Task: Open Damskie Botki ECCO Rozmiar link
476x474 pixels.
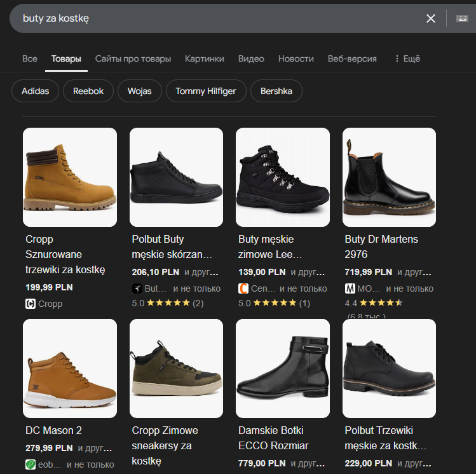Action: 273,438
